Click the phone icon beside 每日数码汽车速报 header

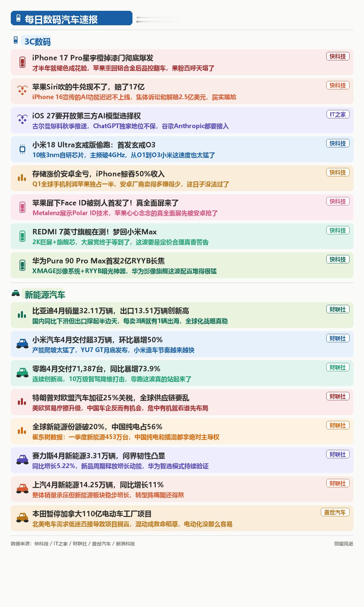[x=18, y=18]
